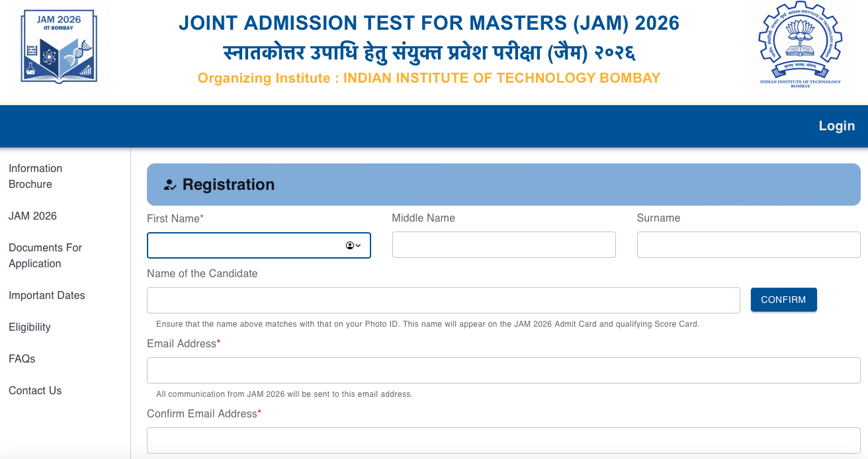Click into the Middle Name field
This screenshot has width=868, height=459.
pos(503,245)
